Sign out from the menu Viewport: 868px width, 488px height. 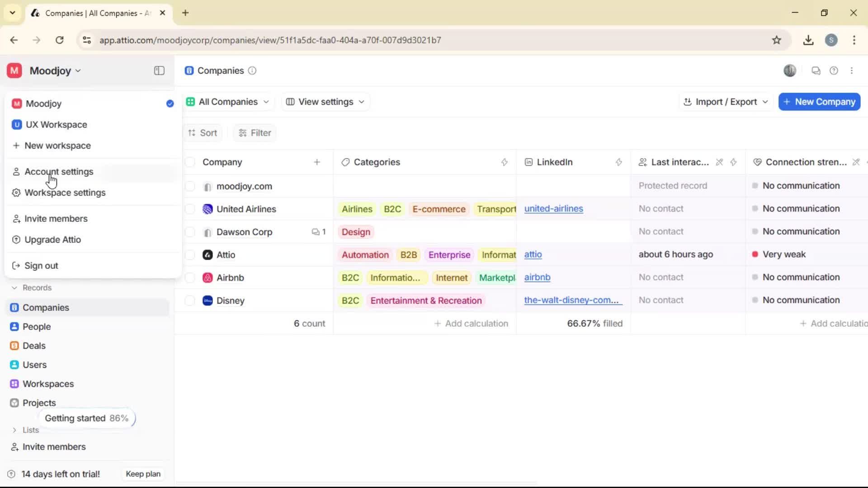93,266
